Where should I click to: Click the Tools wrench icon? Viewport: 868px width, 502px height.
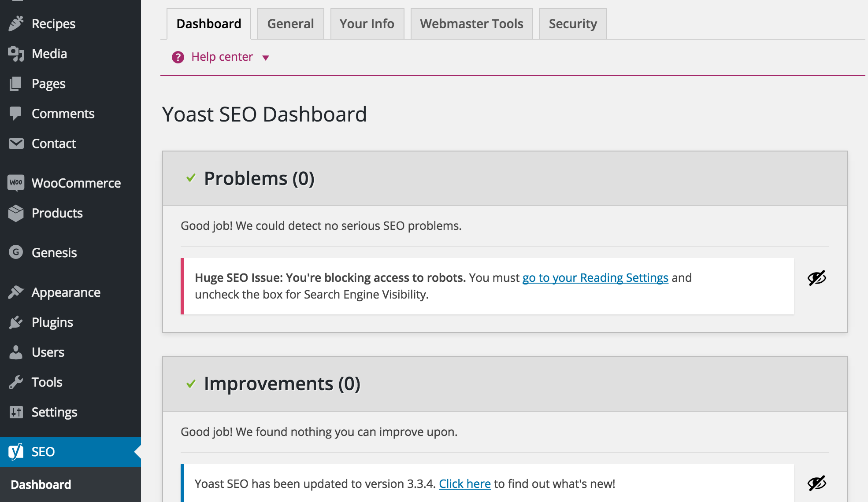[x=16, y=382]
